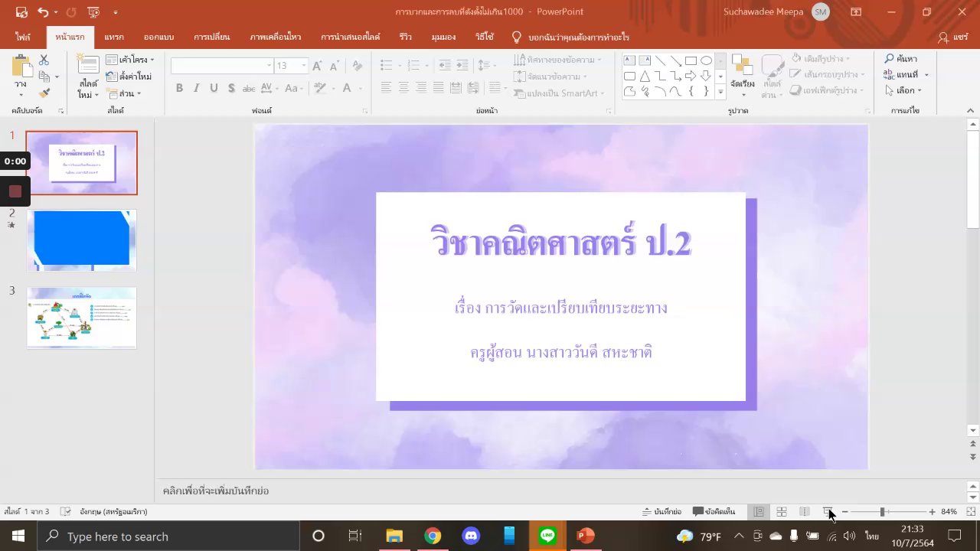Click the Copy icon in clipboard group
980x551 pixels.
coord(44,77)
